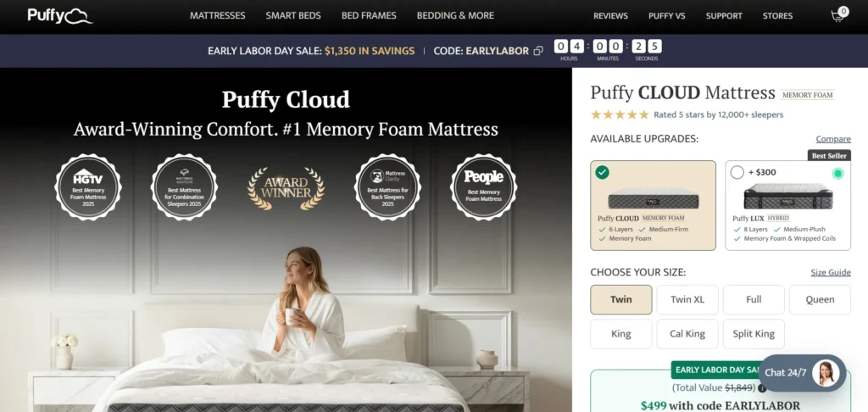Open the Puffy VS menu
Image resolution: width=868 pixels, height=412 pixels.
[667, 16]
